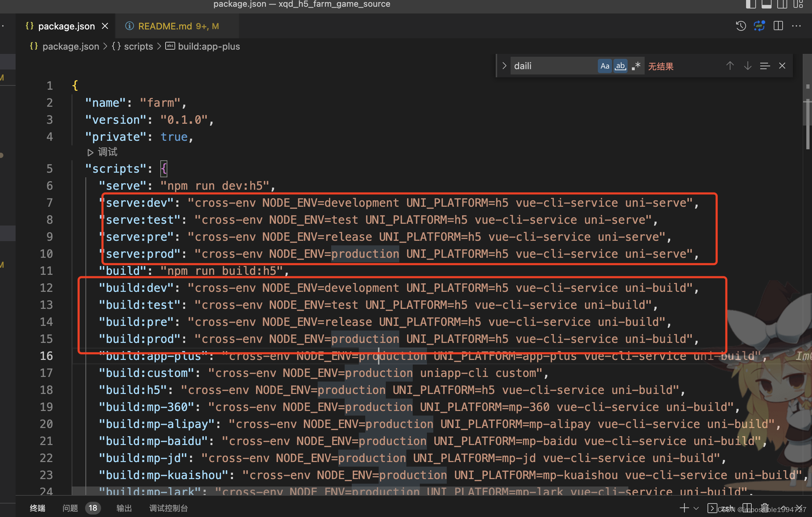
Task: Click the find in selection icon
Action: pos(765,66)
